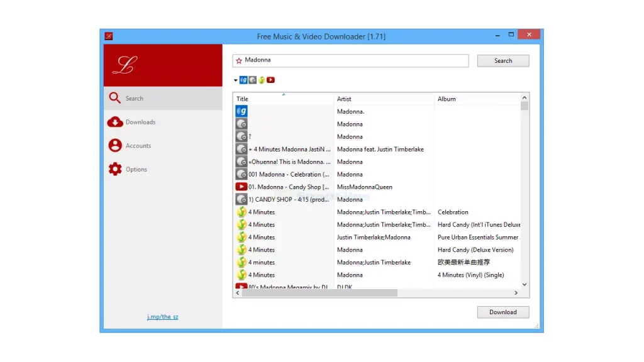644x362 pixels.
Task: Select the 'Celebration' album cell
Action: (x=453, y=212)
